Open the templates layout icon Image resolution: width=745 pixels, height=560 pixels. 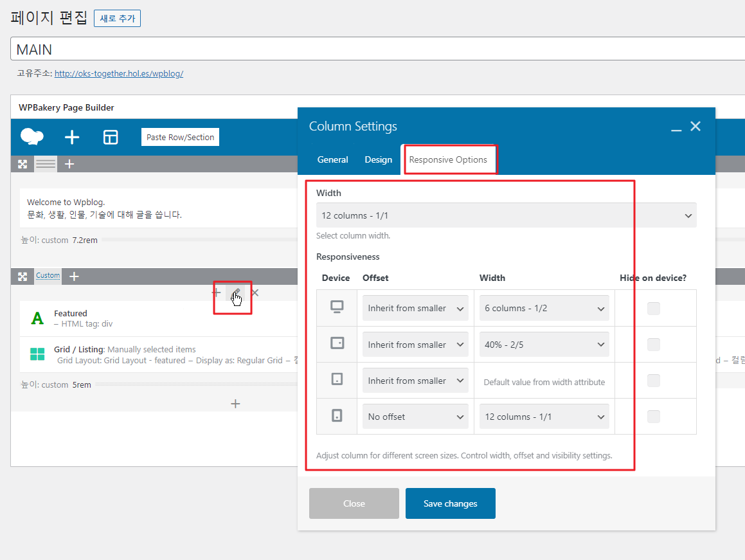click(111, 138)
